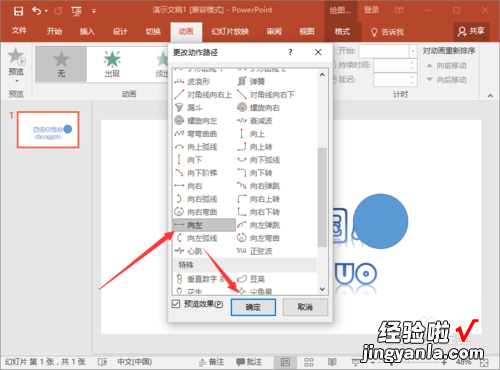Click the blue circle on slide
Image resolution: width=500 pixels, height=370 pixels.
pos(380,221)
